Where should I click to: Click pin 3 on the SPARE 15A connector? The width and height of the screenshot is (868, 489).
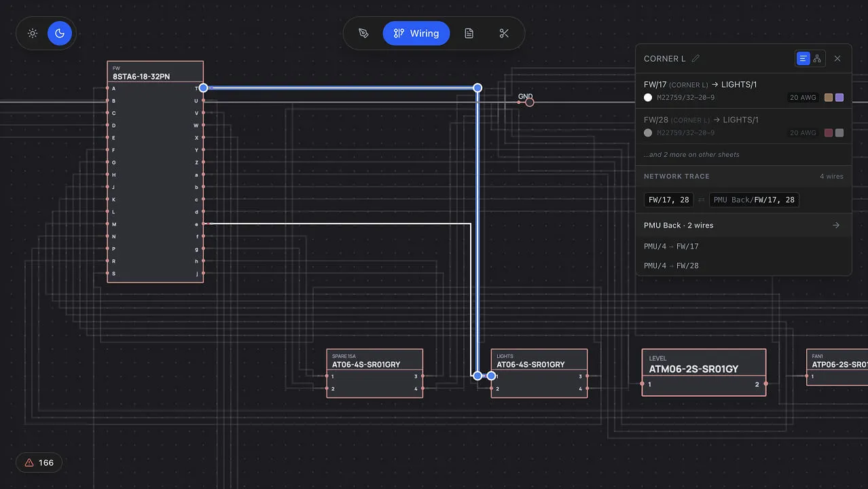click(x=422, y=376)
